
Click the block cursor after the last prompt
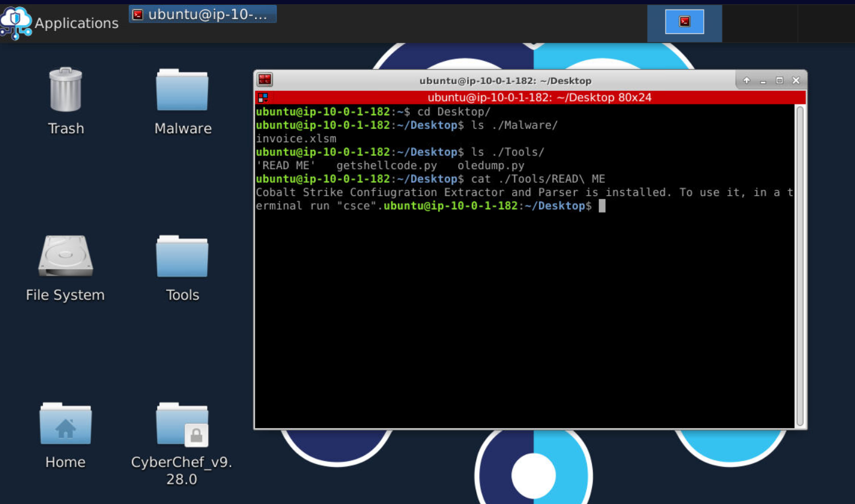(602, 206)
